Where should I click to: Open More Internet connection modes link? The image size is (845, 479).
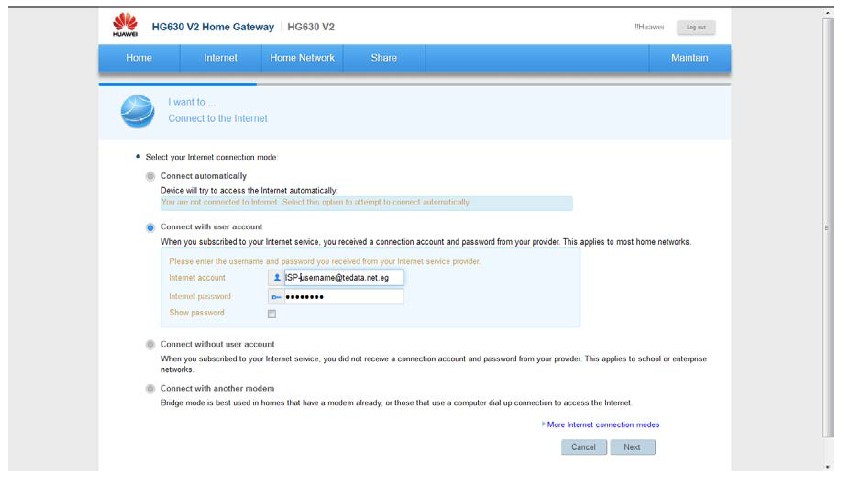[x=602, y=425]
